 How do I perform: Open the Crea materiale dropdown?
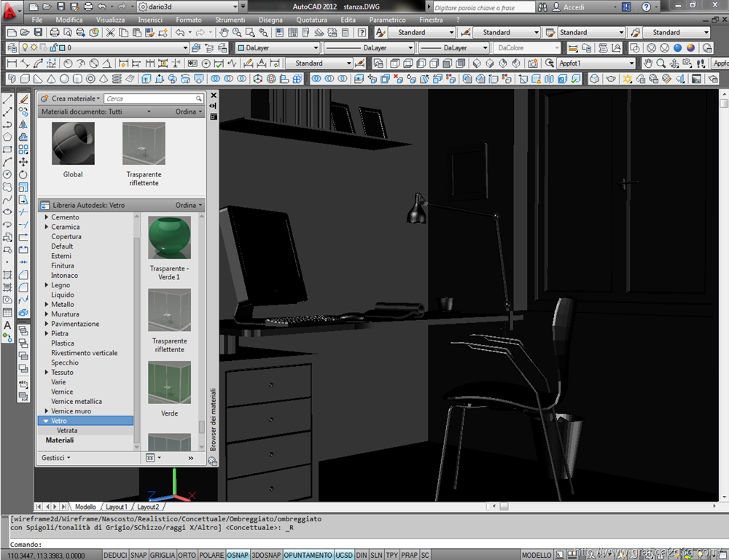click(75, 98)
